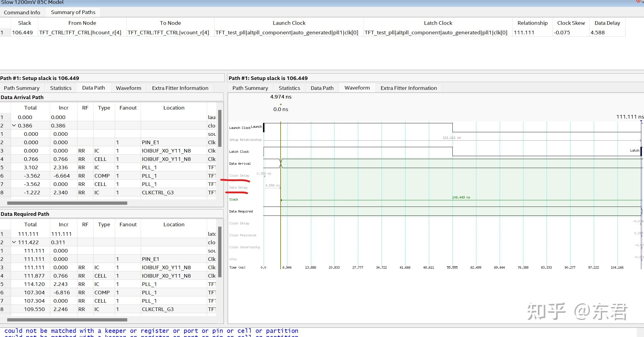The height and width of the screenshot is (337, 644).
Task: Sort by Data Delay column header
Action: (607, 23)
